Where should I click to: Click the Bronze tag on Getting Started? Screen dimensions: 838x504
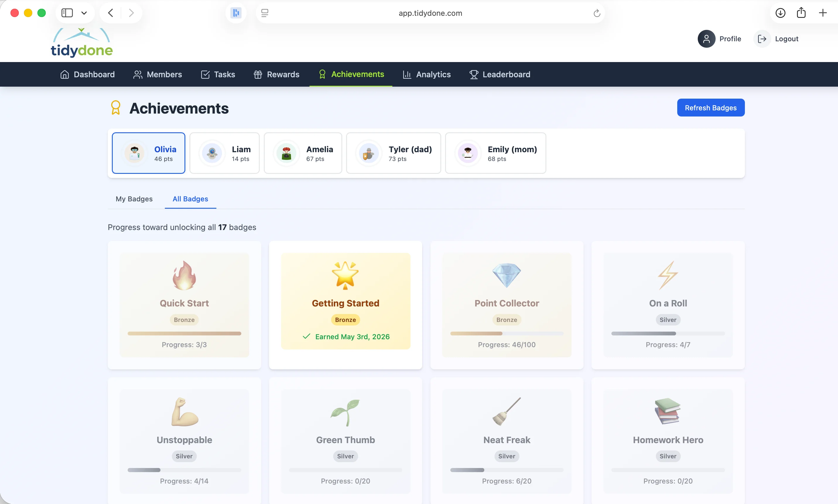coord(345,320)
